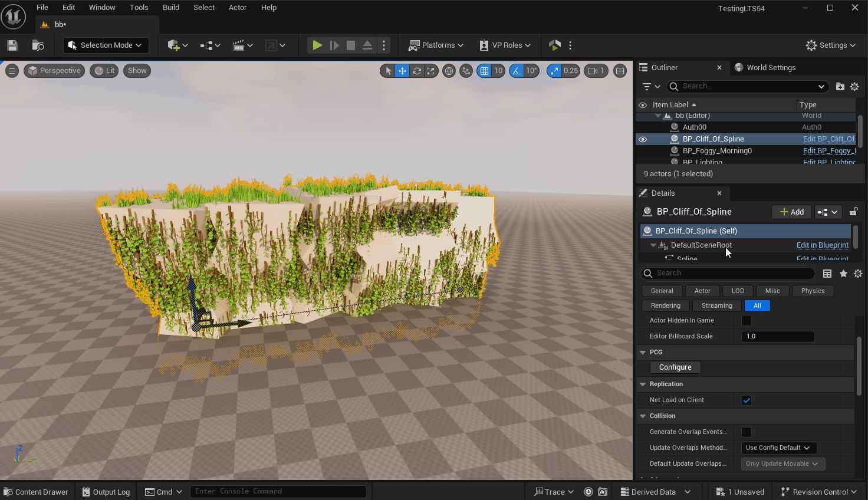The height and width of the screenshot is (500, 868).
Task: Activate the Scale tool in viewport
Action: (x=431, y=71)
